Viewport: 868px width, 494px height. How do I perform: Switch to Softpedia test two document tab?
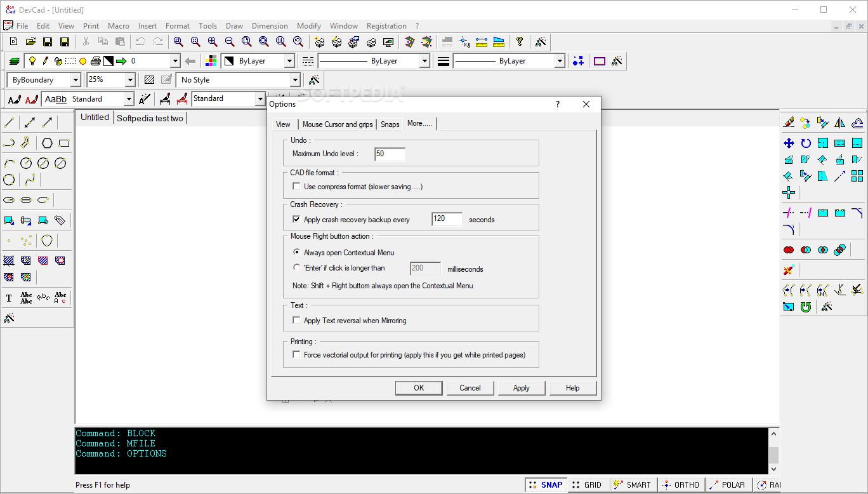150,118
